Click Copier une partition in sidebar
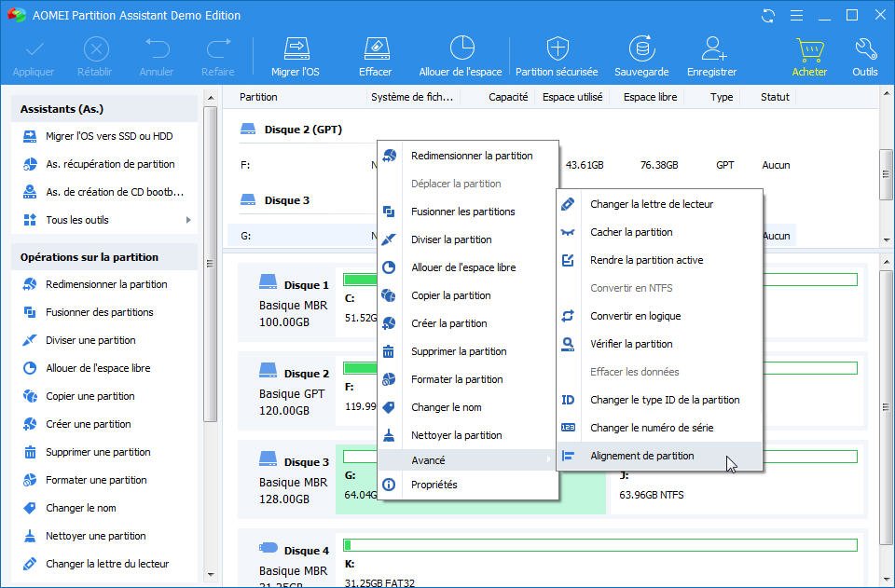This screenshot has width=895, height=588. coord(104,396)
